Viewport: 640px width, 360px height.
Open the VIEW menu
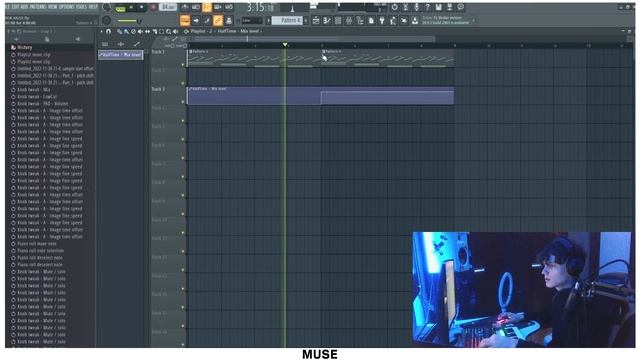pos(53,7)
